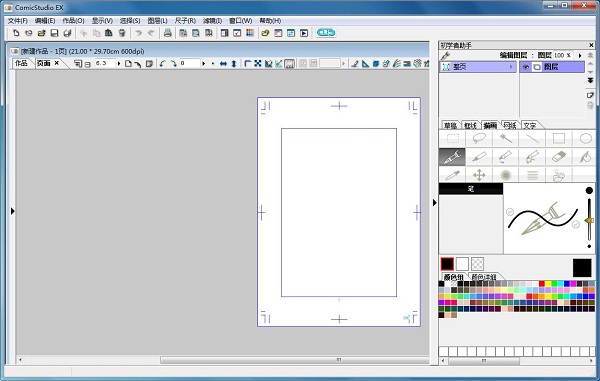Toggle the layer visibility eye icon
This screenshot has width=600, height=381.
526,67
